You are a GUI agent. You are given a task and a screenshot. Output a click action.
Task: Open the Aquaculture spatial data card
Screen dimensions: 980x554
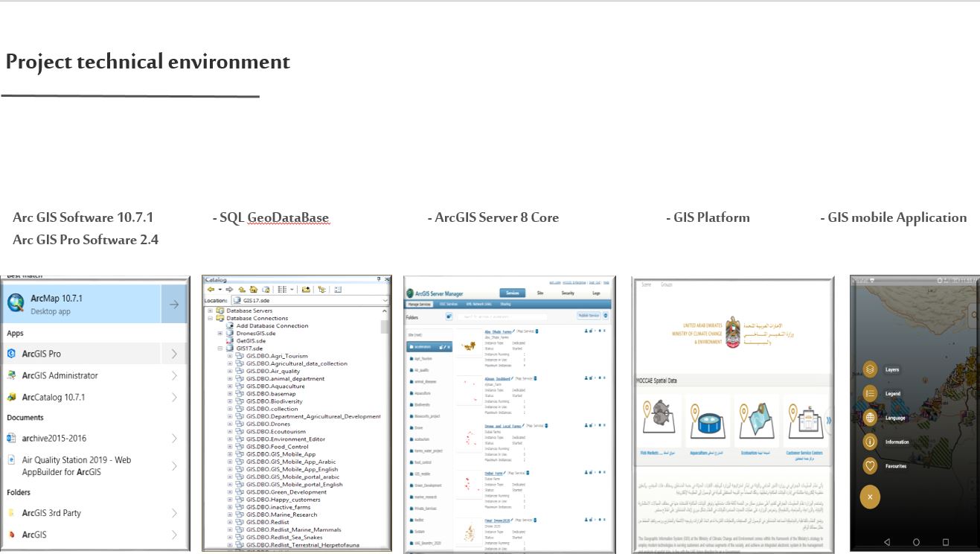tap(708, 426)
